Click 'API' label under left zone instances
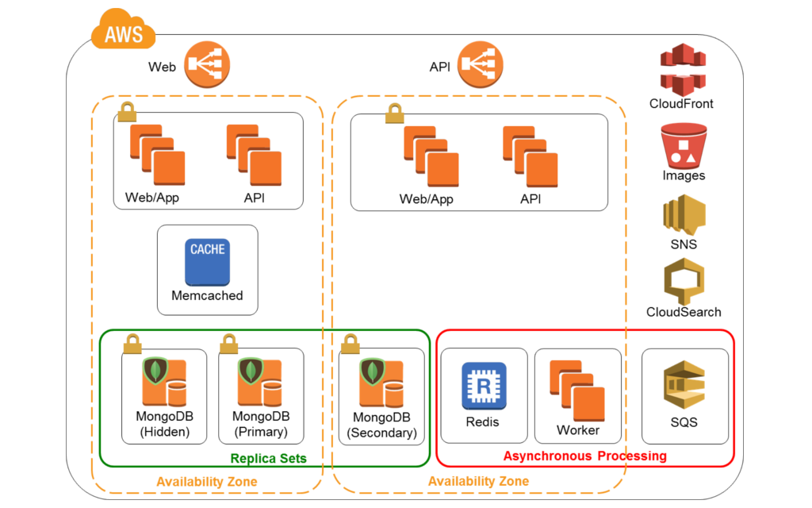The height and width of the screenshot is (508, 812). tap(255, 198)
